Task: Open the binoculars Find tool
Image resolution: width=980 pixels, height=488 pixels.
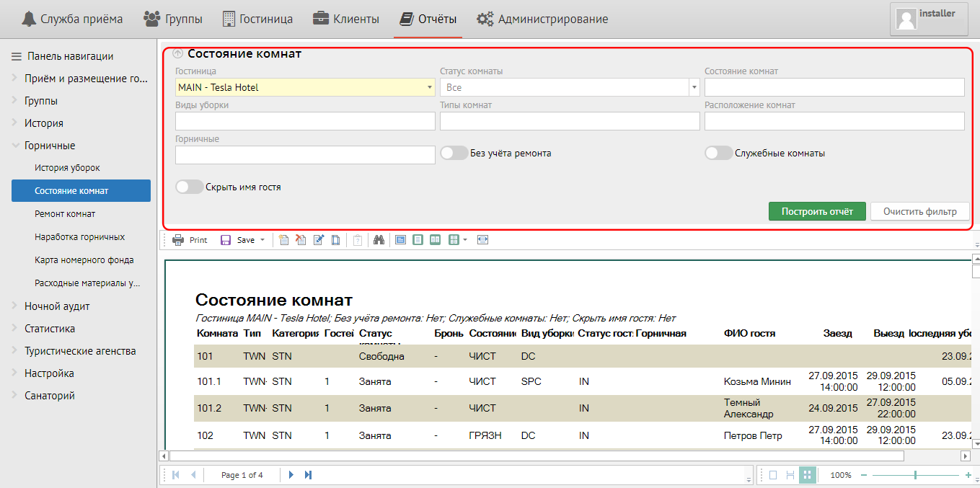Action: click(x=378, y=240)
